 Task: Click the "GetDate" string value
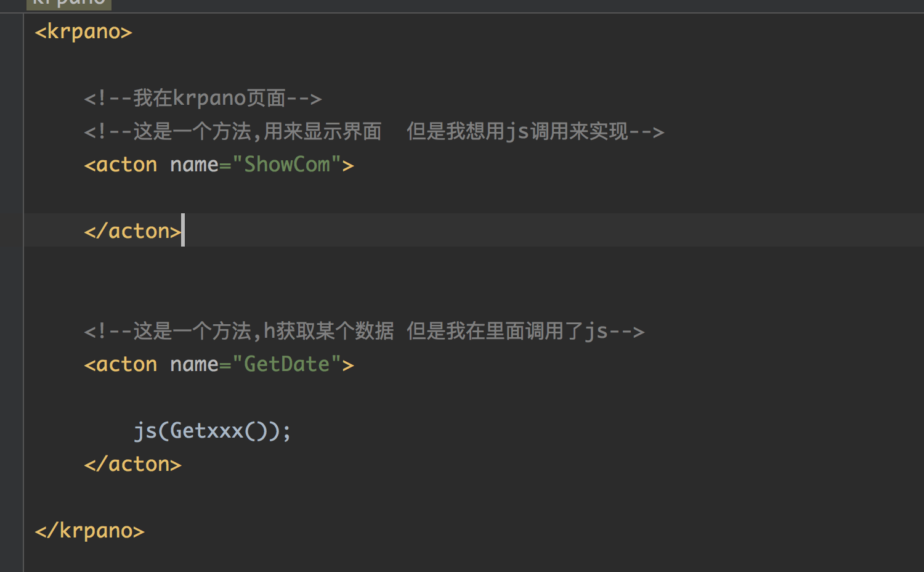(286, 364)
